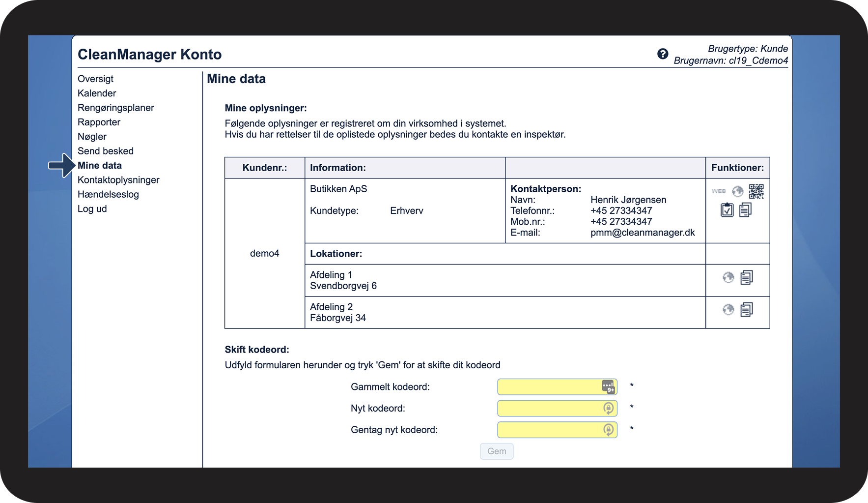This screenshot has height=503, width=868.
Task: Click the Kontaktperson: label
Action: (546, 189)
